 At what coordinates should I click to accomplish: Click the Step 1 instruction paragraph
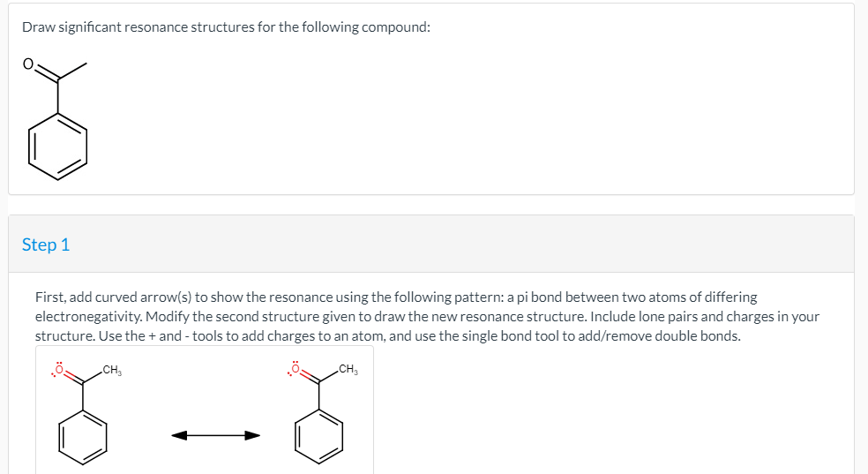coord(427,316)
